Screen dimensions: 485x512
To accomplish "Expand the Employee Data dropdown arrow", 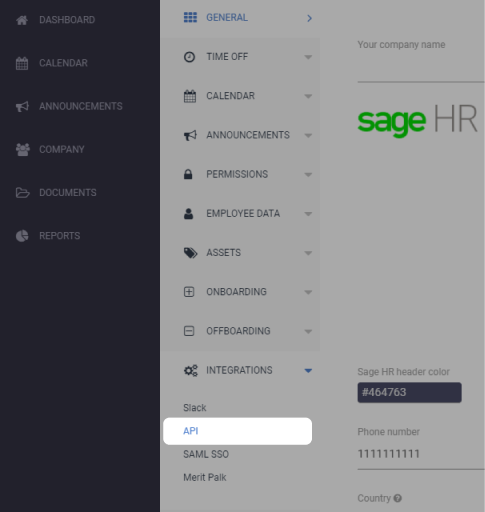I will (308, 214).
